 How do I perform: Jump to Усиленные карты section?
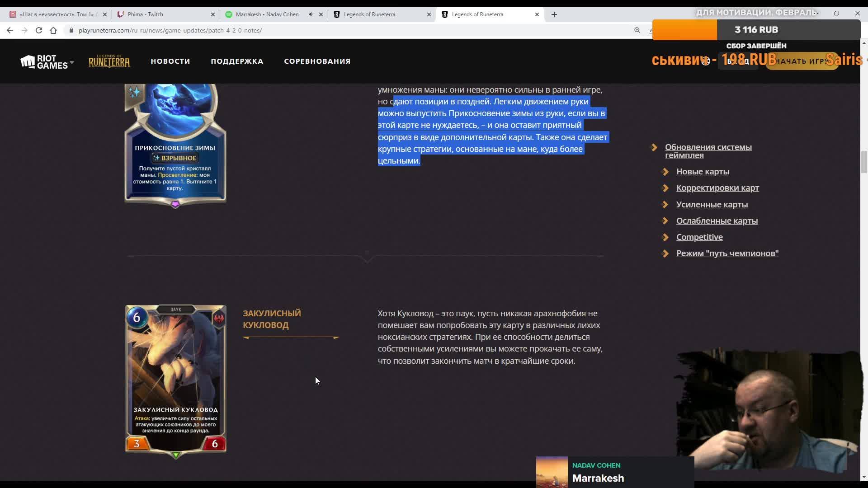(x=712, y=205)
